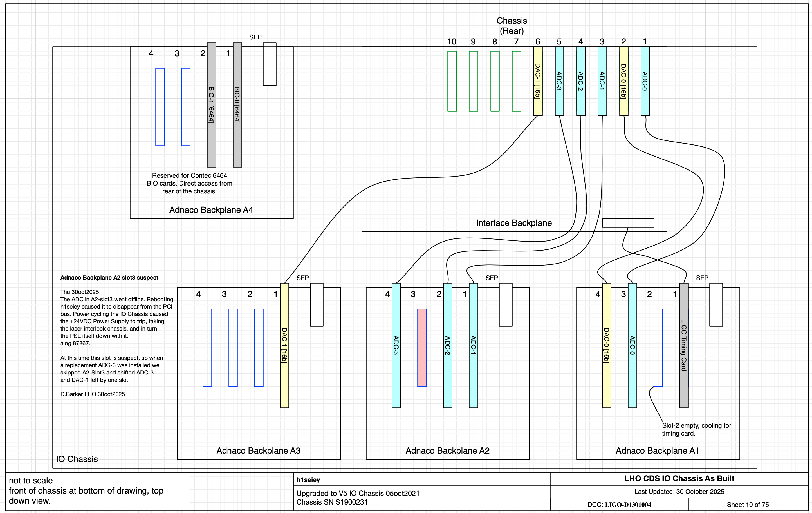Select DAC-1 [16b] card on Interface Backplane
Viewport: 812px width, 513px height.
click(x=538, y=81)
